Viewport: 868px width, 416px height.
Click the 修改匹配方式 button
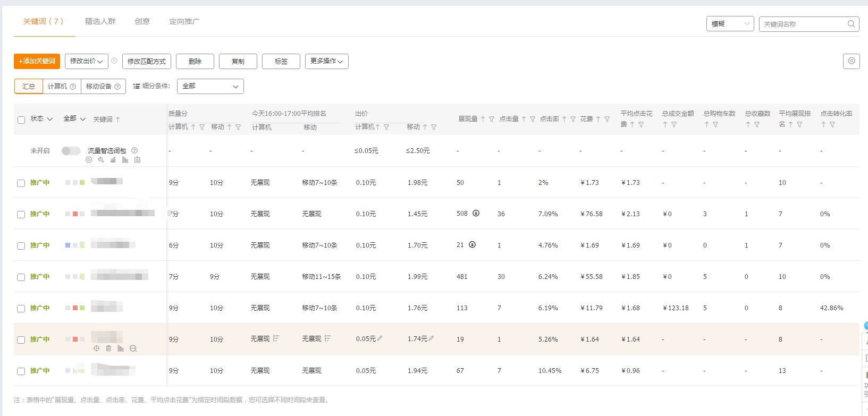(x=147, y=61)
